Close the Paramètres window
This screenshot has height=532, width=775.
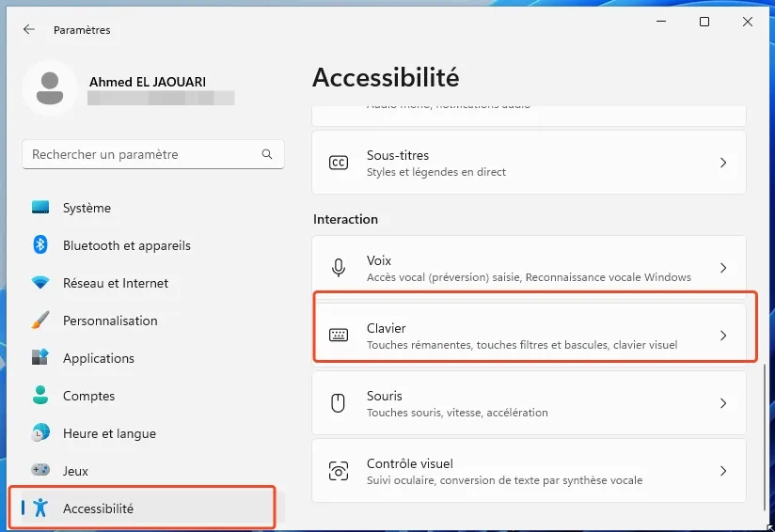pyautogui.click(x=748, y=22)
